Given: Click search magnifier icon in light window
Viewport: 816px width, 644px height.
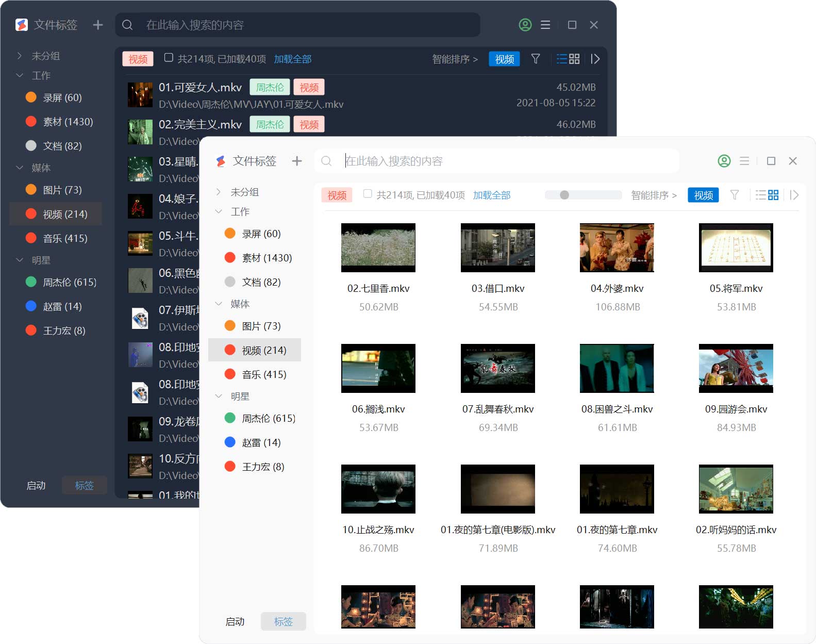Looking at the screenshot, I should [x=326, y=161].
